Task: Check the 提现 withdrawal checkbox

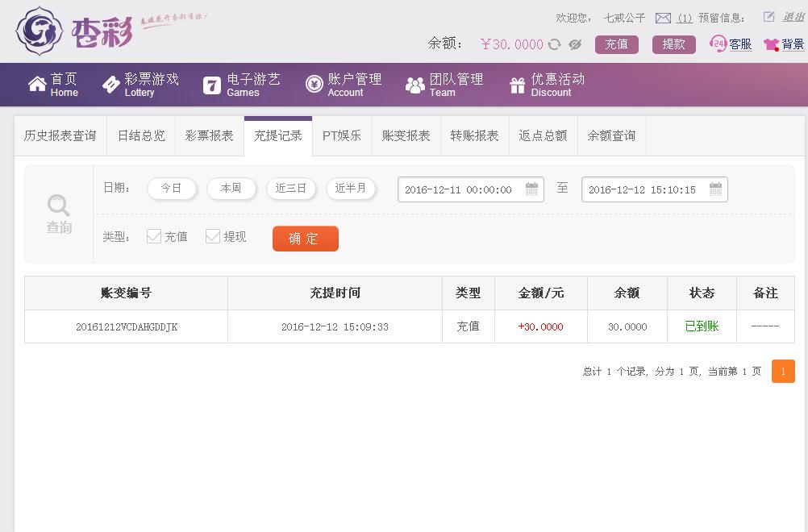Action: pyautogui.click(x=212, y=237)
